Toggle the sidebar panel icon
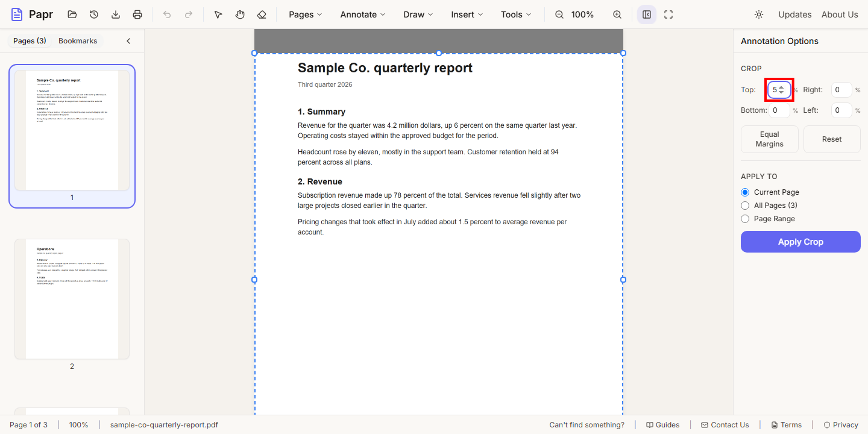 (x=647, y=14)
